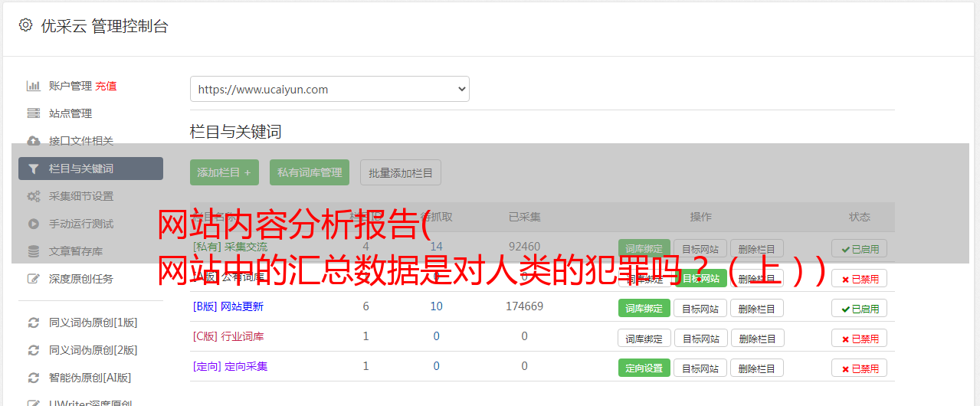Toggle 已启用 status of 网站更新 row
Viewport: 980px width, 406px height.
pyautogui.click(x=859, y=308)
